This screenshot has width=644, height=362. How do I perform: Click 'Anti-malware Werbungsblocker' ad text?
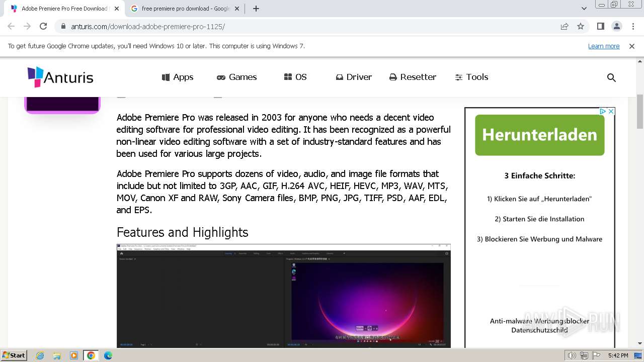[539, 321]
